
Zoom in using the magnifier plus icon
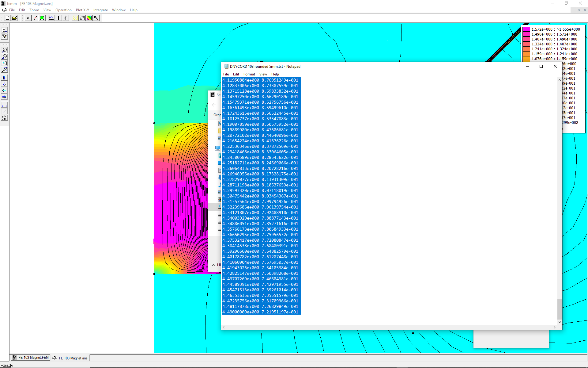click(4, 50)
